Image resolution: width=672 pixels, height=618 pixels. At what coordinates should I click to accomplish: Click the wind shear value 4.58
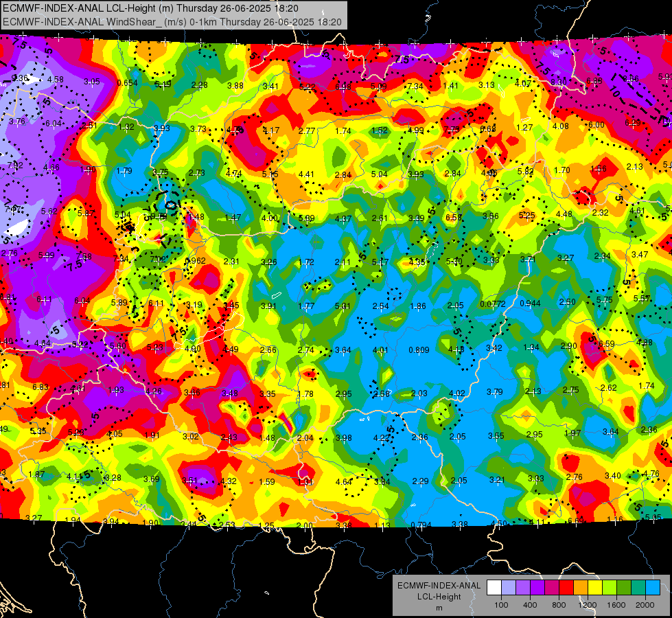click(x=56, y=80)
